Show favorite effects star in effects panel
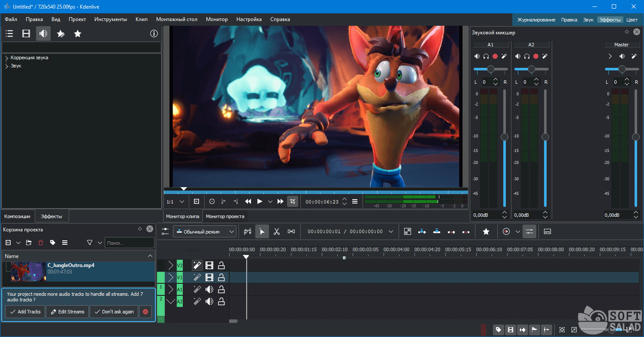This screenshot has width=644, height=337. pyautogui.click(x=78, y=33)
